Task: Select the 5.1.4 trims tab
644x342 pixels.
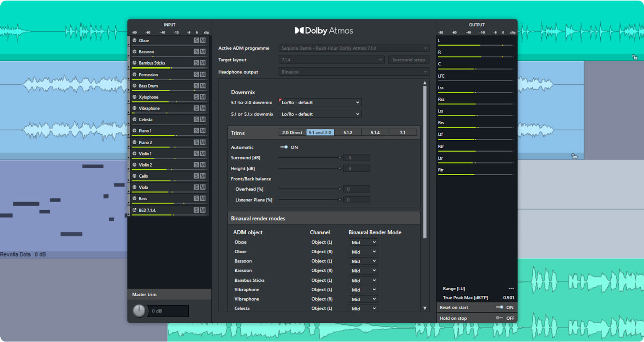Action: pos(375,133)
